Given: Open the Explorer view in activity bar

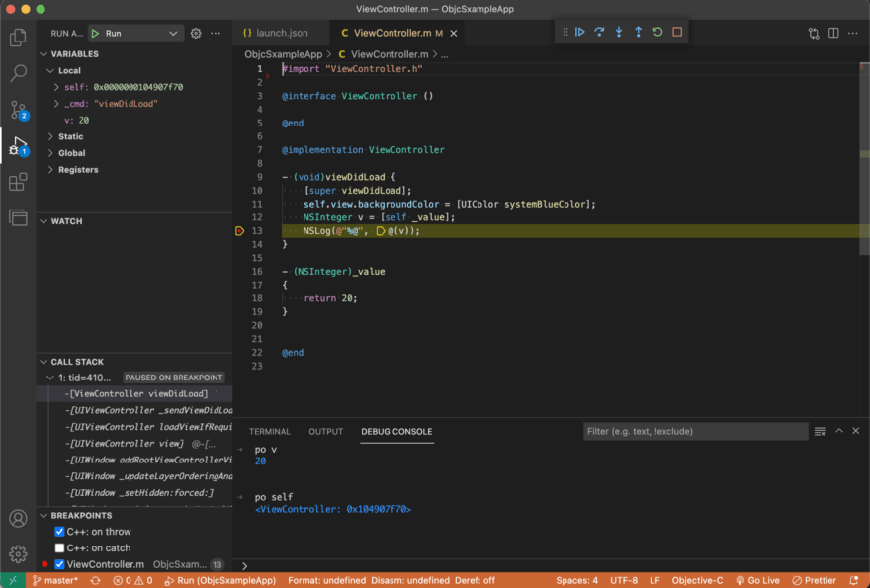Looking at the screenshot, I should [x=19, y=38].
